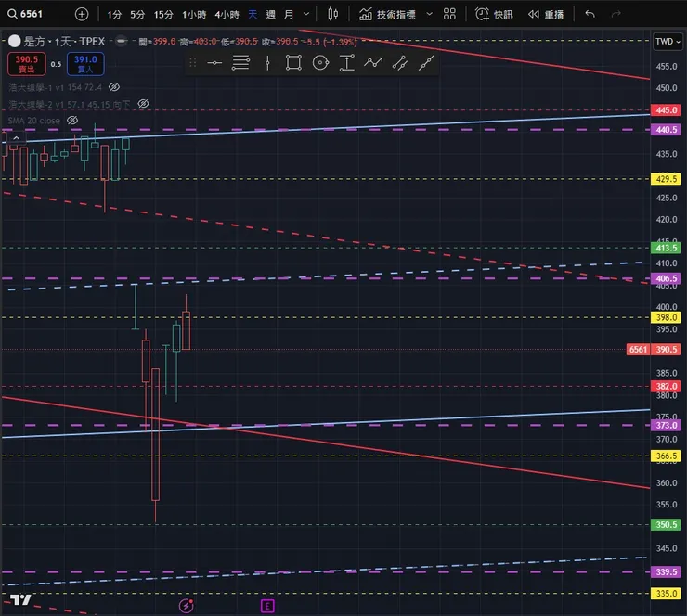This screenshot has height=616, width=687.
Task: Click the 6561 current price tag
Action: [x=638, y=350]
